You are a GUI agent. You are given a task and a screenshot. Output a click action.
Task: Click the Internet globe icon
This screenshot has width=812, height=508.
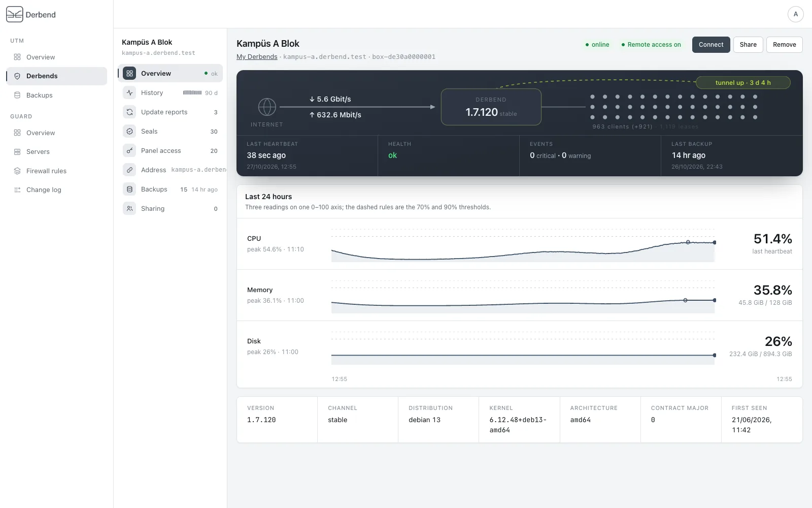[x=267, y=107]
